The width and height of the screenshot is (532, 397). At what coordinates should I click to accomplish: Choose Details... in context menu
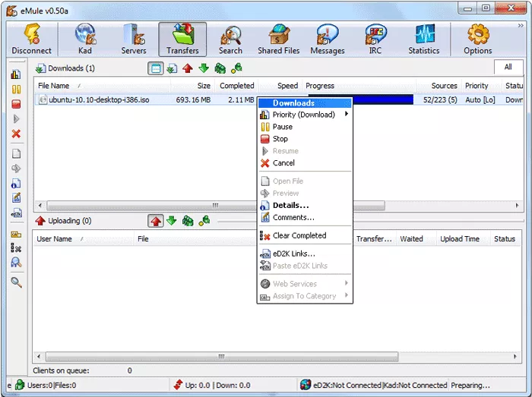coord(304,205)
